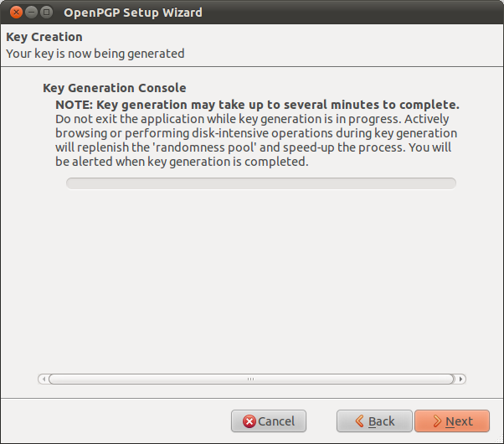Click the Key Creation heading
The width and height of the screenshot is (504, 444).
pos(44,38)
